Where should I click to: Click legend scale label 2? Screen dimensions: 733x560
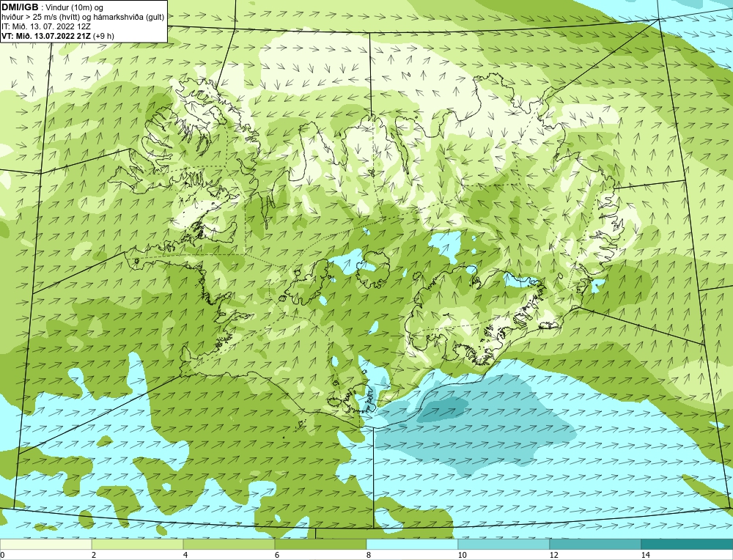tap(94, 555)
